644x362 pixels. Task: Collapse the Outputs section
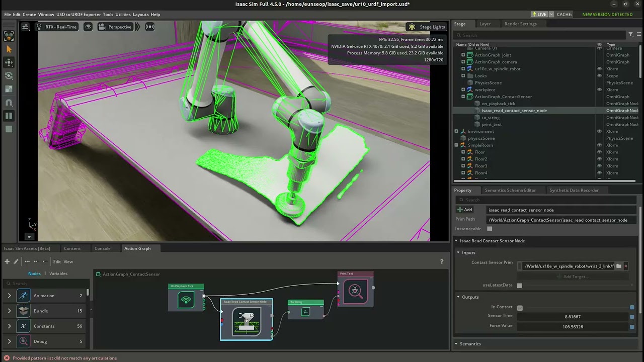[458, 297]
